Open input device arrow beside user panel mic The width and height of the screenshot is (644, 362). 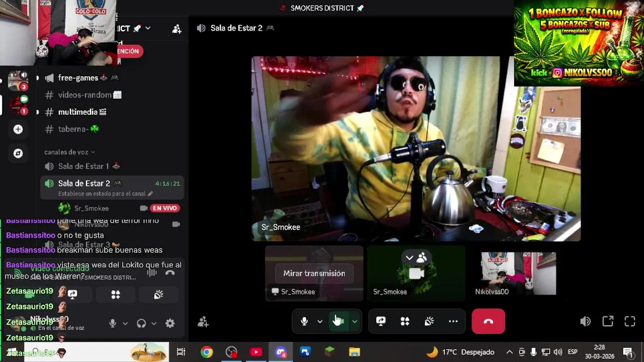coord(125,323)
